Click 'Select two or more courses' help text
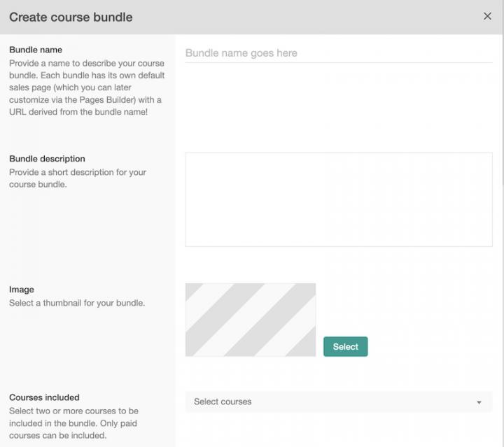The image size is (504, 447). (x=74, y=423)
